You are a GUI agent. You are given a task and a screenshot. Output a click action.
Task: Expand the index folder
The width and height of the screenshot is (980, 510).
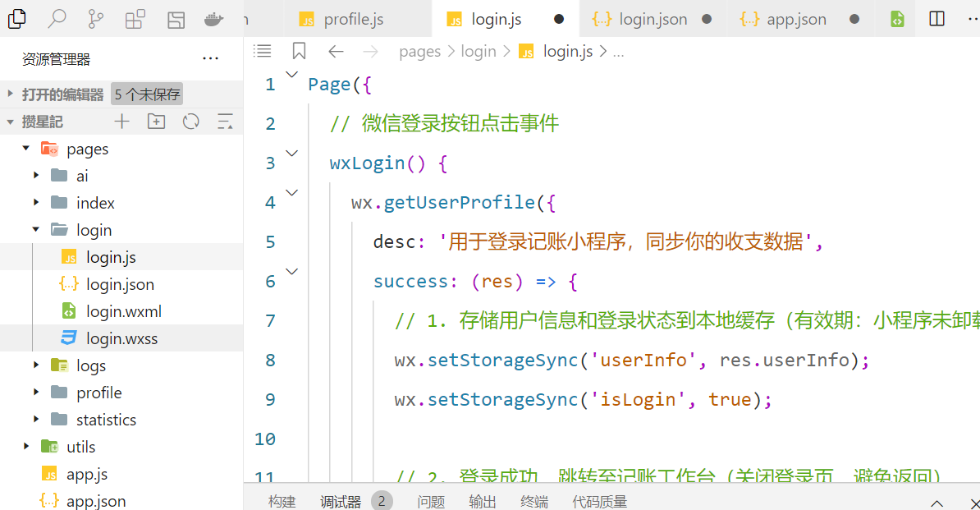pyautogui.click(x=35, y=203)
